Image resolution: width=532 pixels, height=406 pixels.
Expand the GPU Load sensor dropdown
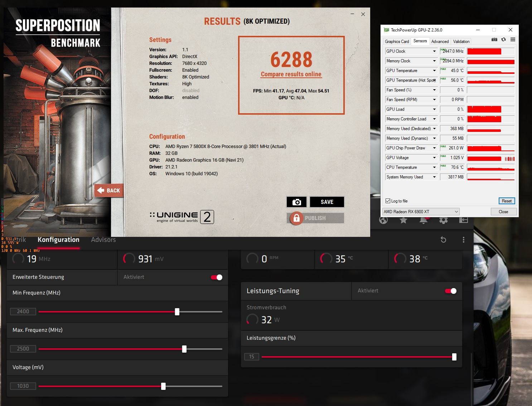(434, 109)
